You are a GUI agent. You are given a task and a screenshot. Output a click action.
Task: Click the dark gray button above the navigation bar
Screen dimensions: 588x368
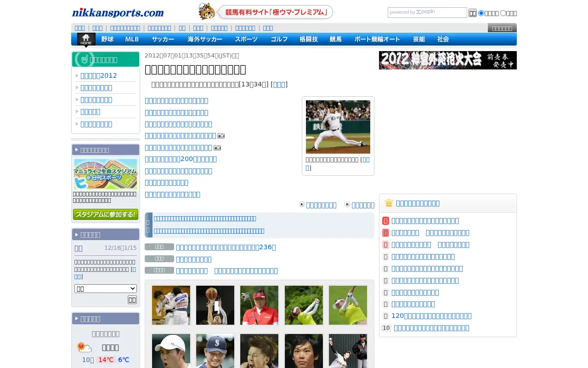502,28
